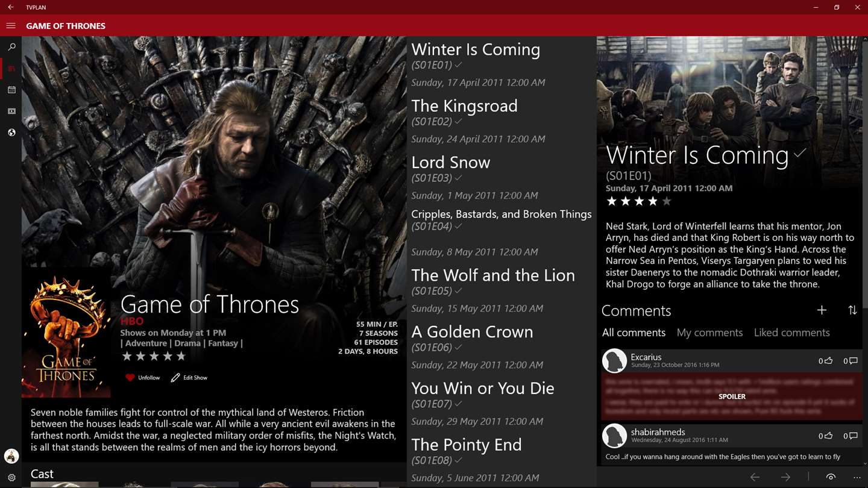Click the HBO network link
The height and width of the screenshot is (488, 868).
pos(132,322)
